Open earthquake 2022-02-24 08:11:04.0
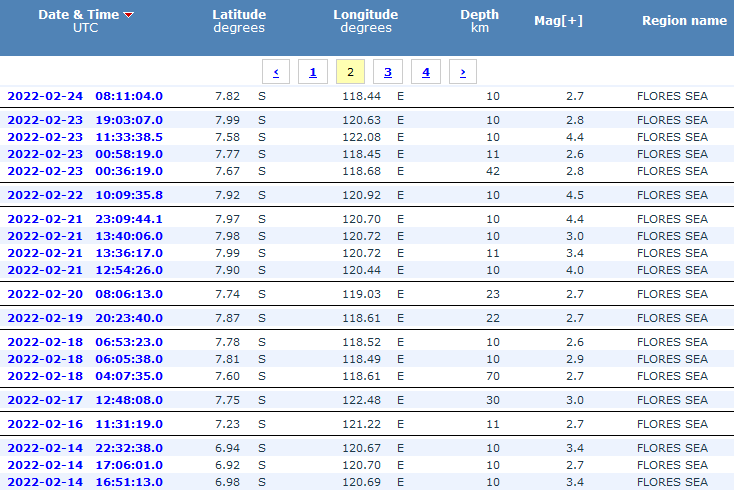The width and height of the screenshot is (734, 490). click(85, 96)
